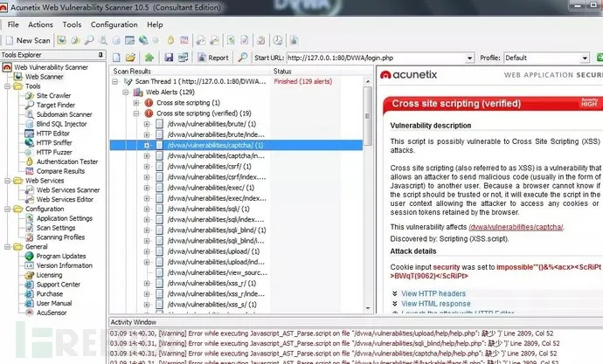Image resolution: width=603 pixels, height=364 pixels.
Task: Open the Configuration menu
Action: (114, 24)
